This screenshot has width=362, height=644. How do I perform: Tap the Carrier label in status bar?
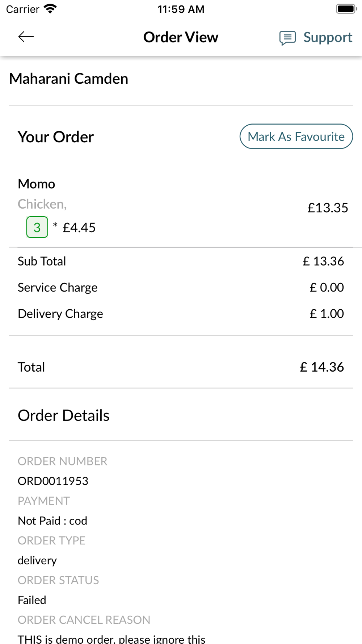[x=22, y=9]
